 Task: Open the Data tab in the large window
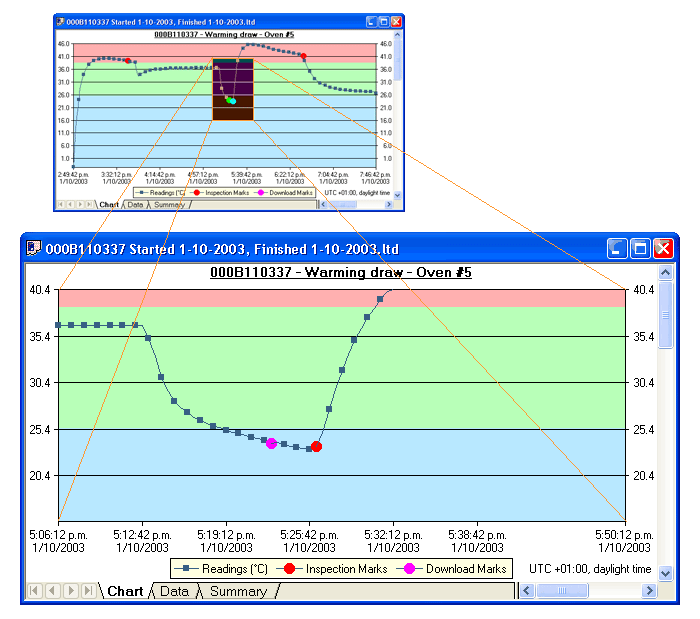point(174,591)
